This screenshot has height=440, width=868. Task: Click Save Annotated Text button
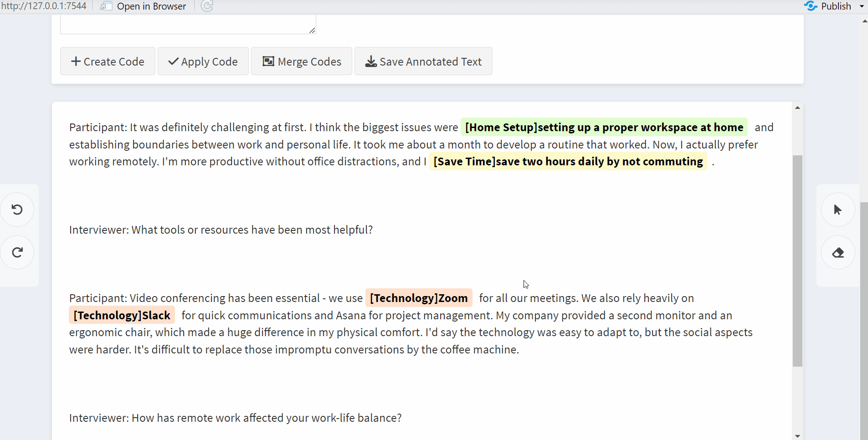pos(423,61)
